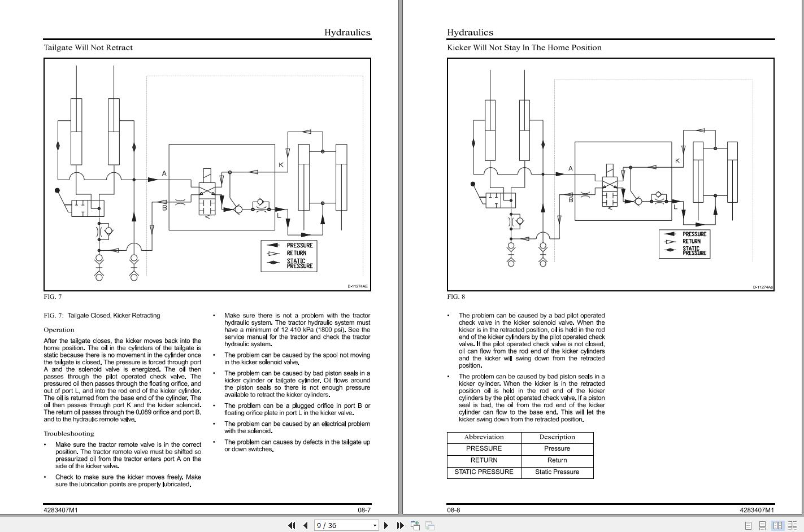Click the 'Return' description table cell

(x=557, y=460)
